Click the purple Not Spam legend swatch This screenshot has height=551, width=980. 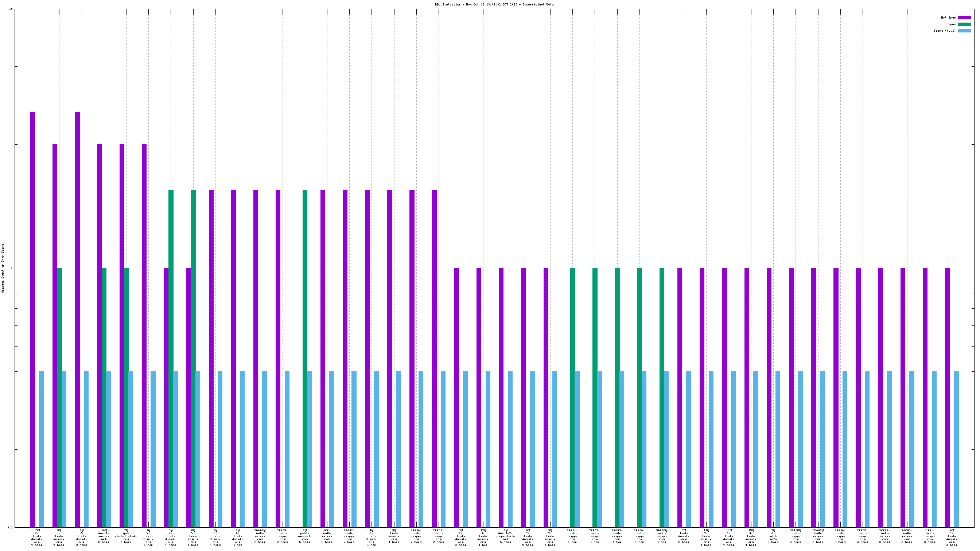pos(964,17)
